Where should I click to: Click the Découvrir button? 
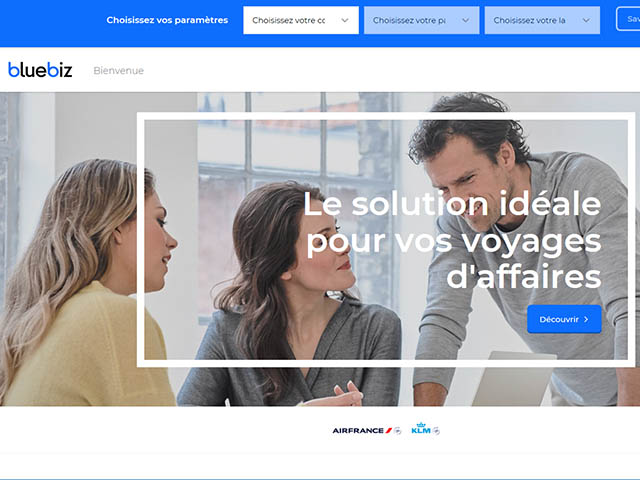(564, 319)
